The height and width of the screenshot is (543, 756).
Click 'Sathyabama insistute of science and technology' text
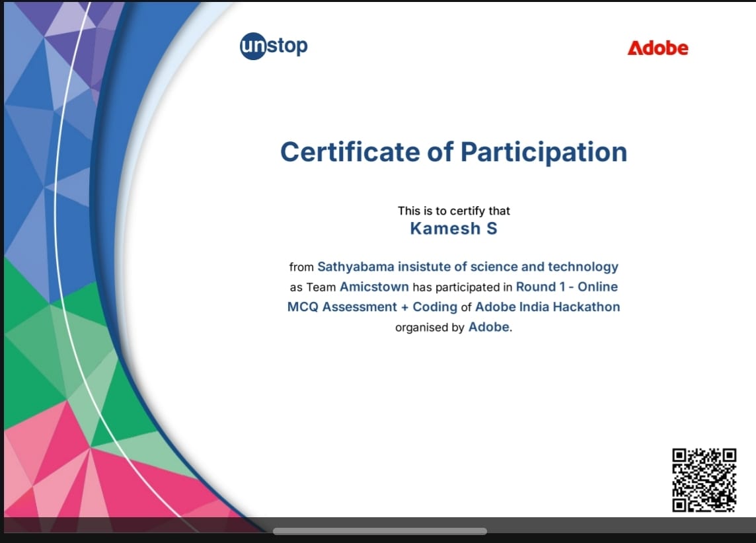pos(468,267)
